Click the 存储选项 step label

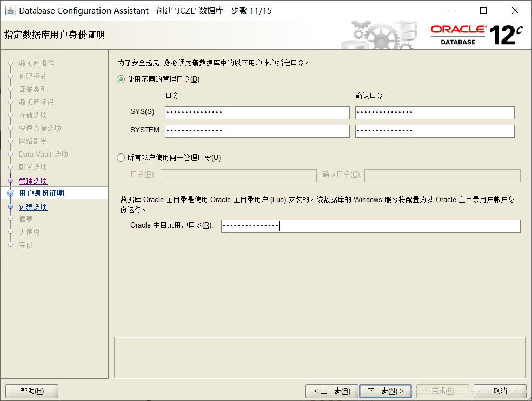click(33, 115)
